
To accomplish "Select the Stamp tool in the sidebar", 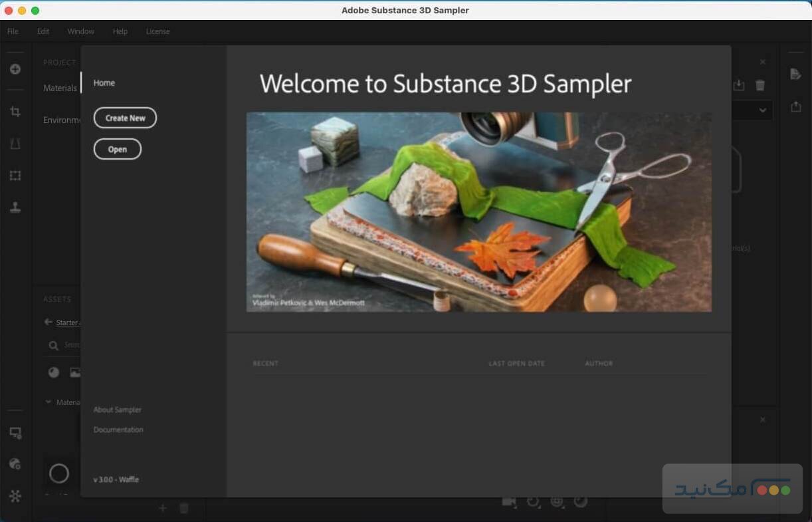I will (15, 207).
